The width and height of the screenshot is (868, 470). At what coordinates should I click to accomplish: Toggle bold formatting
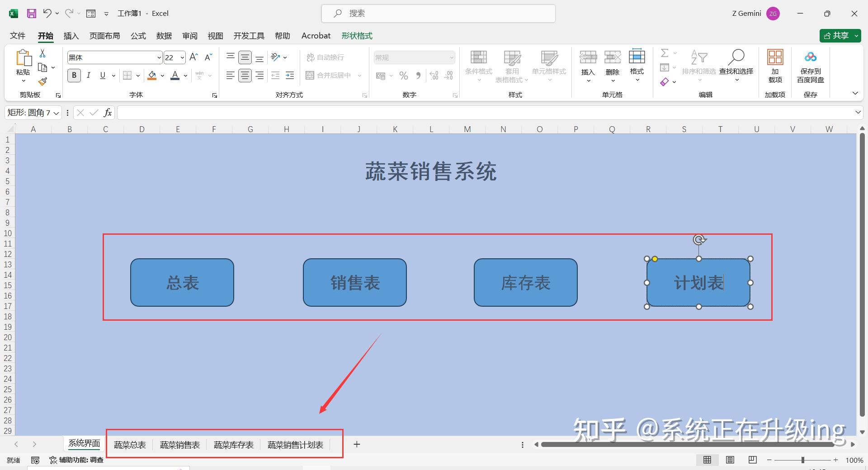(74, 75)
